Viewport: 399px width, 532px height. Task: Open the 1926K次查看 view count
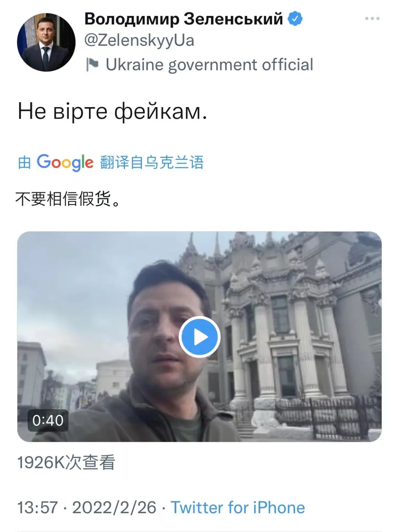coord(66,462)
